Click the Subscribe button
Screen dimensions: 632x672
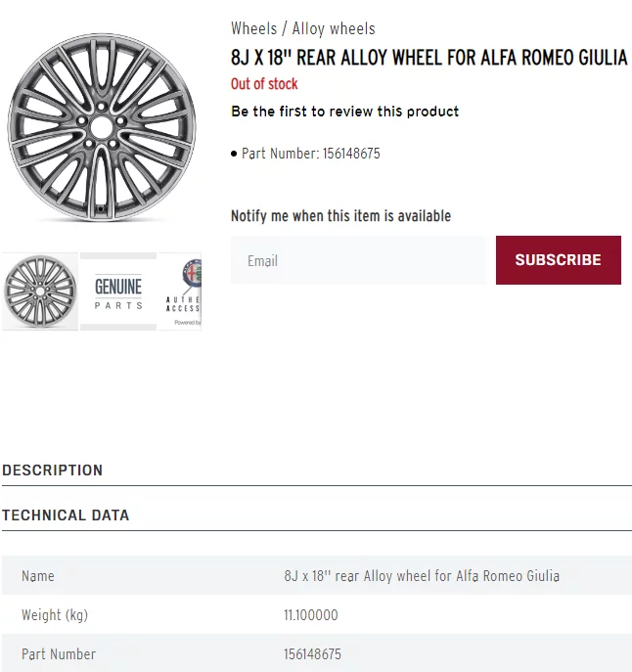click(x=559, y=260)
